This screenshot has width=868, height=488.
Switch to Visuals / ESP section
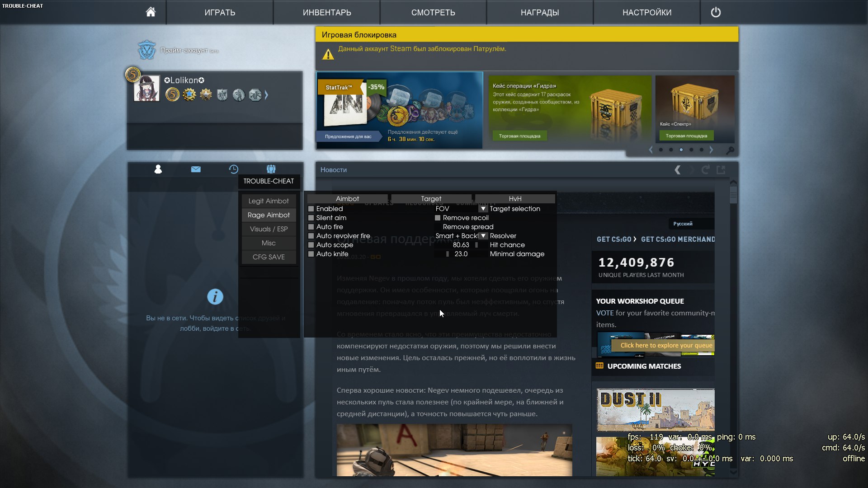point(269,229)
